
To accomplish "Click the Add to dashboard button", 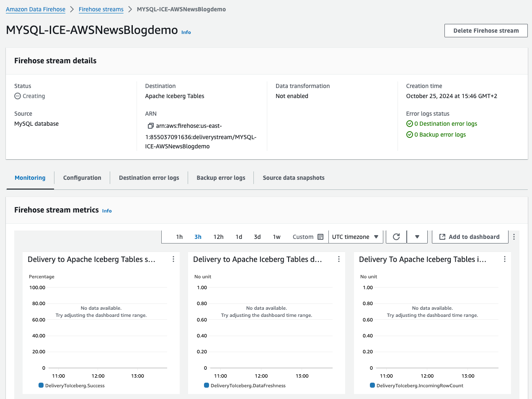I will click(470, 237).
